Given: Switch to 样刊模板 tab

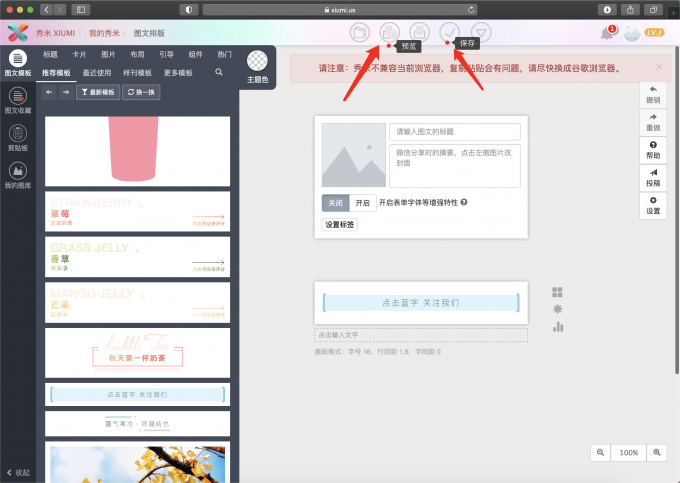Looking at the screenshot, I should click(x=137, y=73).
